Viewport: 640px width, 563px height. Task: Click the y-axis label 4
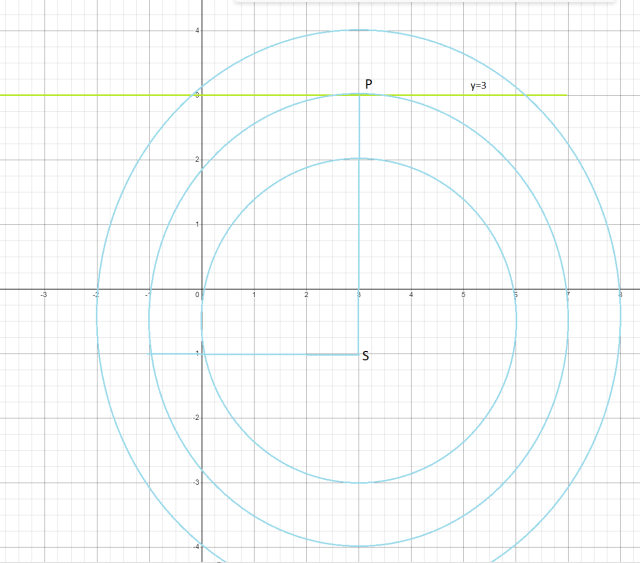(197, 30)
